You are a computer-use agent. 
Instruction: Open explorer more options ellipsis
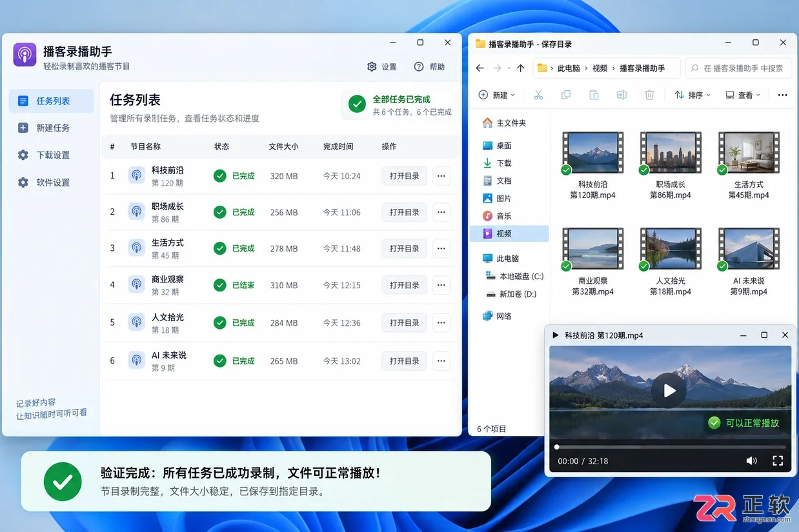coord(782,95)
